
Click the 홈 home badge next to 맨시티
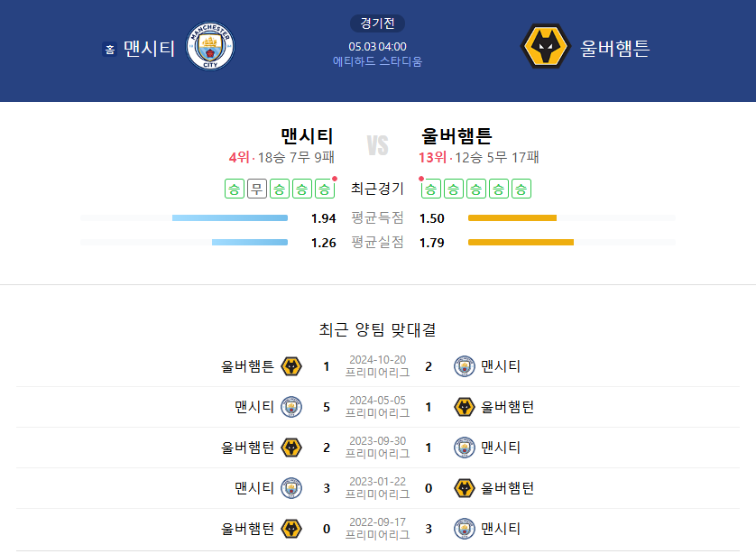pos(109,50)
